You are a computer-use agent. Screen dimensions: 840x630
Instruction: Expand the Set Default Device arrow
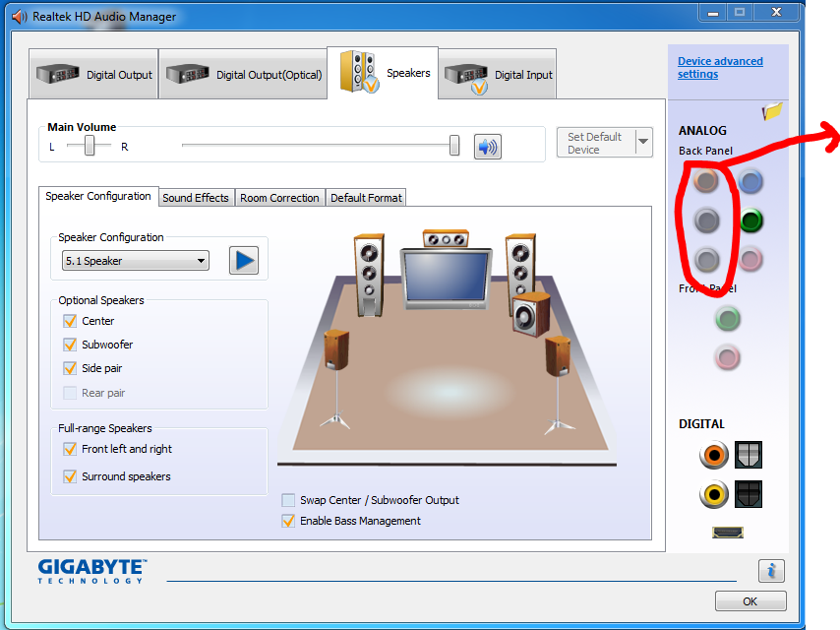[643, 142]
